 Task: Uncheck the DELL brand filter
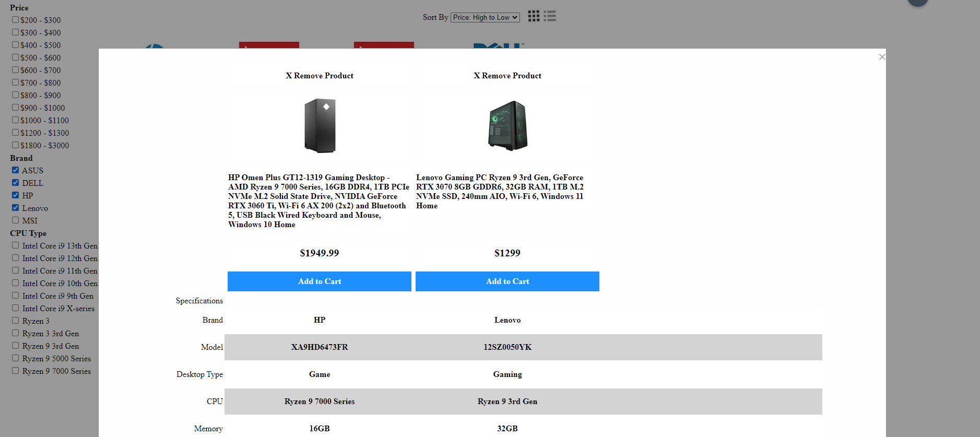[x=16, y=183]
